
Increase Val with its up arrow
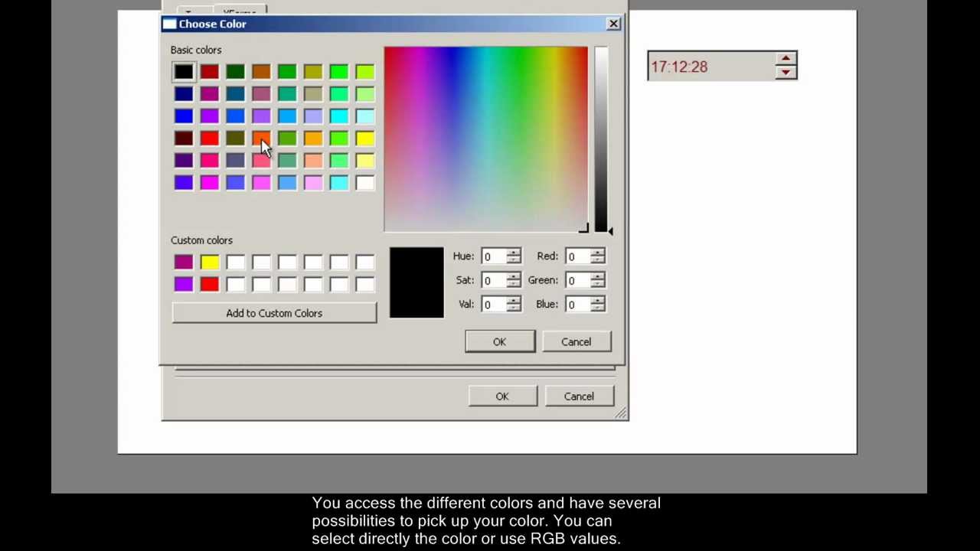(x=514, y=300)
